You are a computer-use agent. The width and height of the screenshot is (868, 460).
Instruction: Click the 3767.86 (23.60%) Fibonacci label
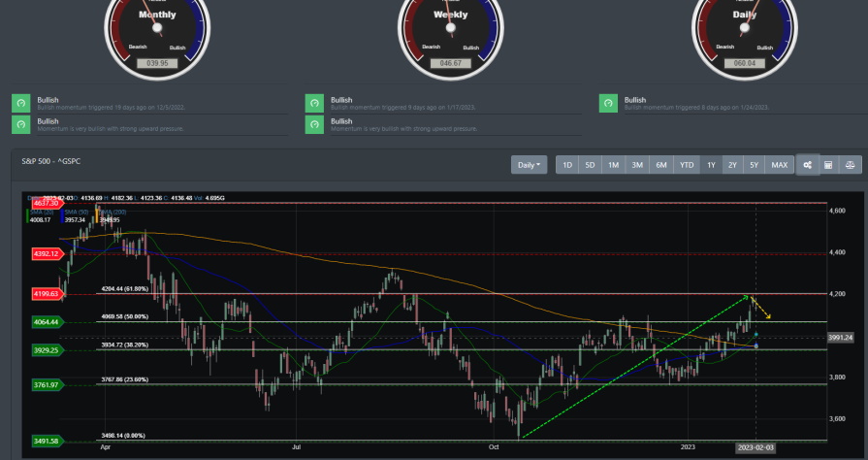pyautogui.click(x=124, y=379)
